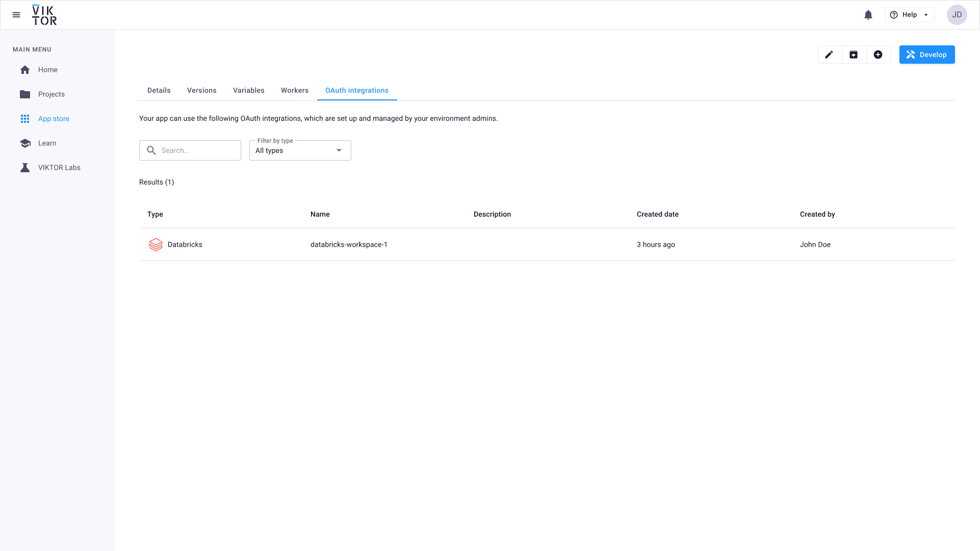Screen dimensions: 980x551
Task: Expand the Help dropdown
Action: pyautogui.click(x=910, y=15)
